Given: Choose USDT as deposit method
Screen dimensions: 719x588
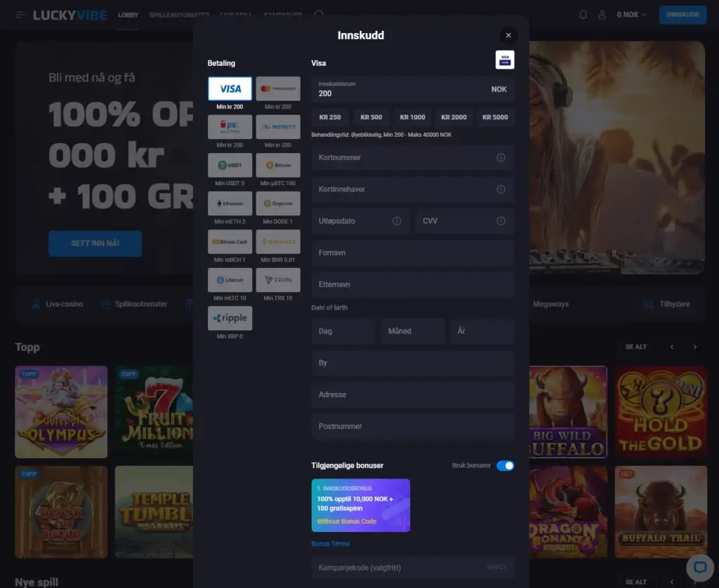Looking at the screenshot, I should (230, 165).
